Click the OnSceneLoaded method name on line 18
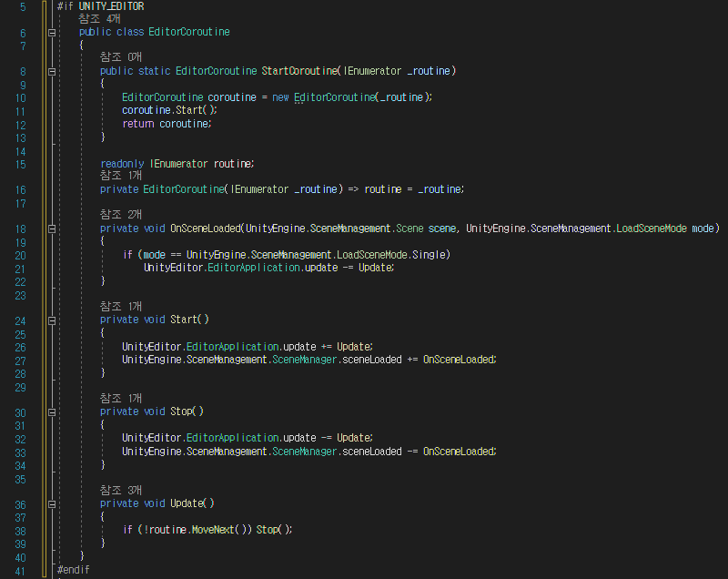 coord(206,229)
